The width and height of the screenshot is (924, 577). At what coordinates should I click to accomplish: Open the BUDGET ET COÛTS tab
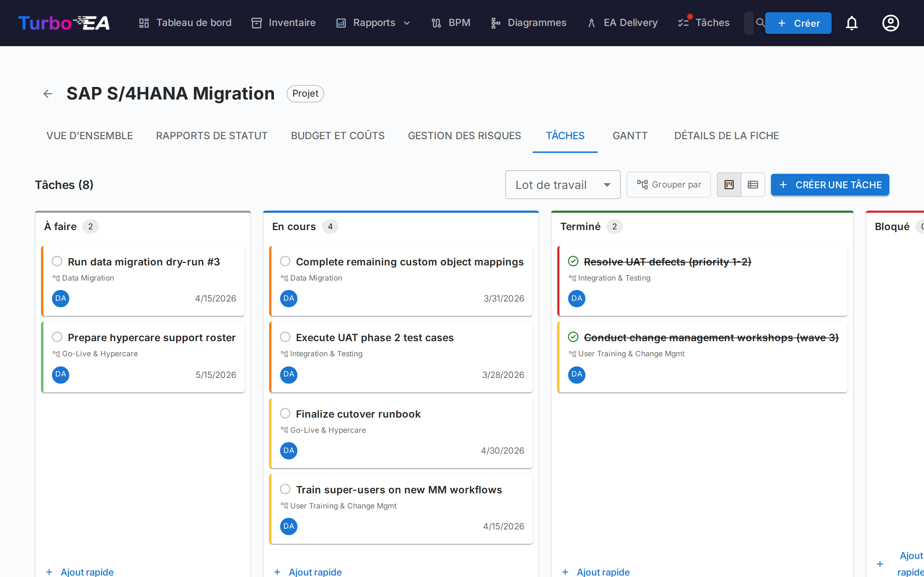337,136
